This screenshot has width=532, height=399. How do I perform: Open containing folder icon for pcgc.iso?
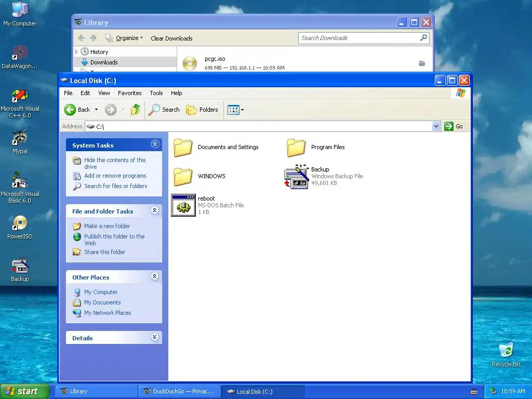[422, 63]
